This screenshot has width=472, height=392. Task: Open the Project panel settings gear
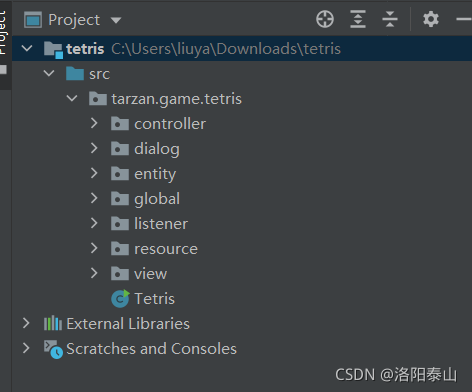coord(431,19)
